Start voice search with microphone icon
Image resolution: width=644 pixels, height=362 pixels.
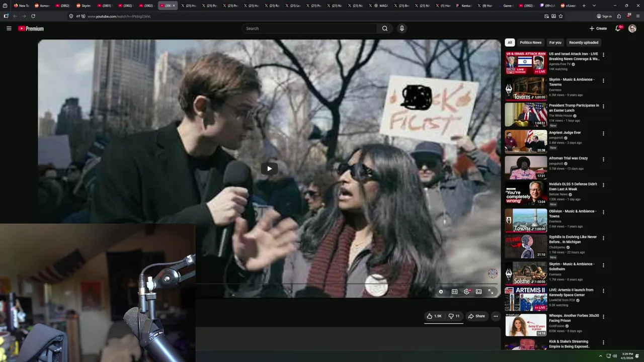pyautogui.click(x=401, y=29)
